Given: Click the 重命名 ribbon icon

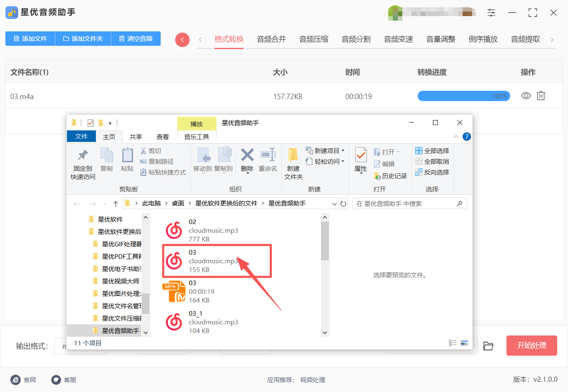Looking at the screenshot, I should click(268, 155).
